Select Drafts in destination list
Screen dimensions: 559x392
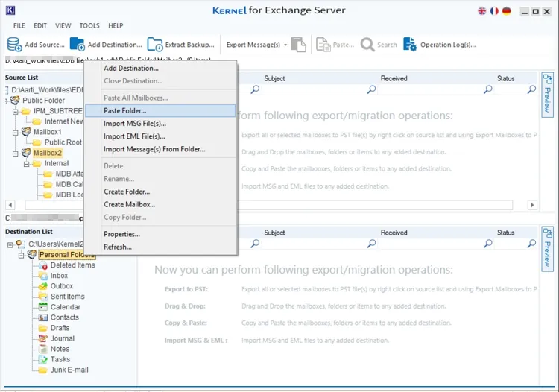click(60, 328)
